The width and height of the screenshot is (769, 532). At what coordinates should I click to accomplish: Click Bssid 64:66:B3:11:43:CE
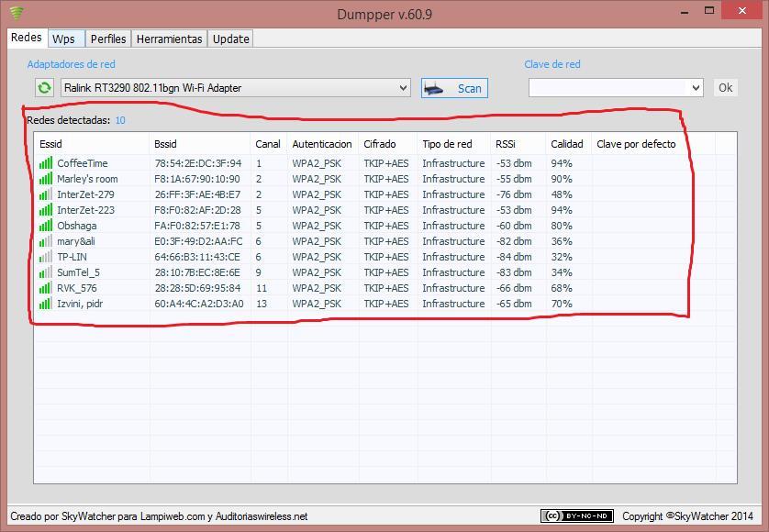point(197,257)
